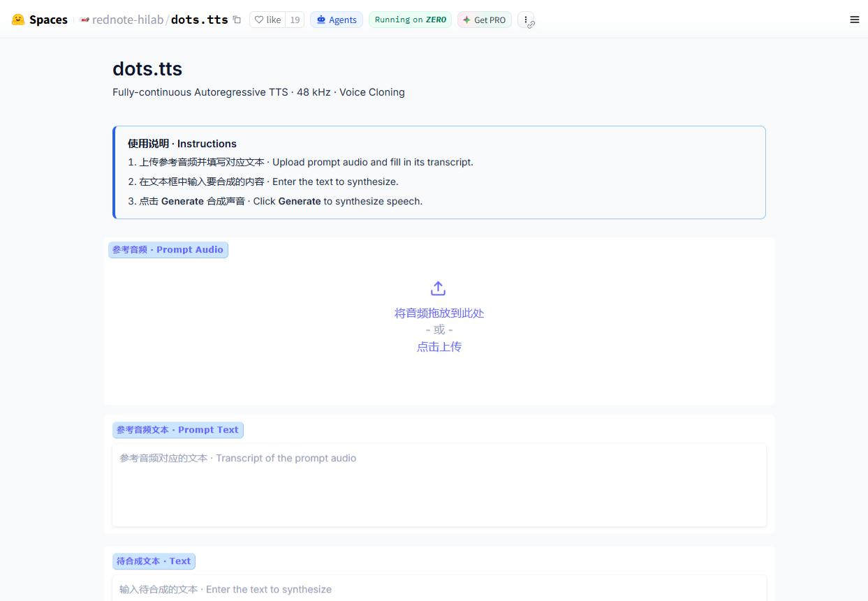Click the Hugging Face emoji logo
This screenshot has width=868, height=601.
pyautogui.click(x=18, y=20)
